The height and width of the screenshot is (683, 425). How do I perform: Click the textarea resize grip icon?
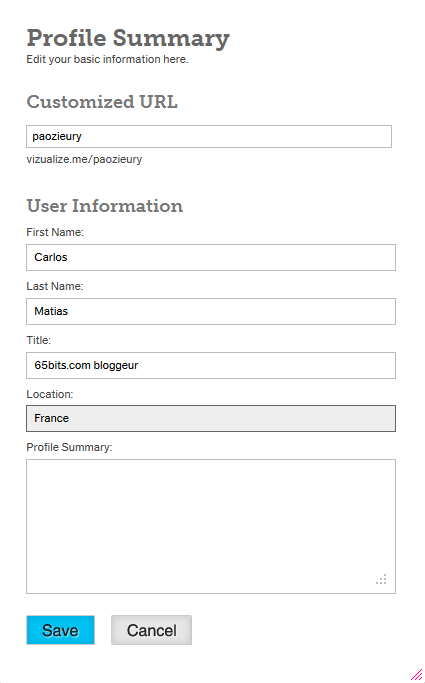coord(381,579)
